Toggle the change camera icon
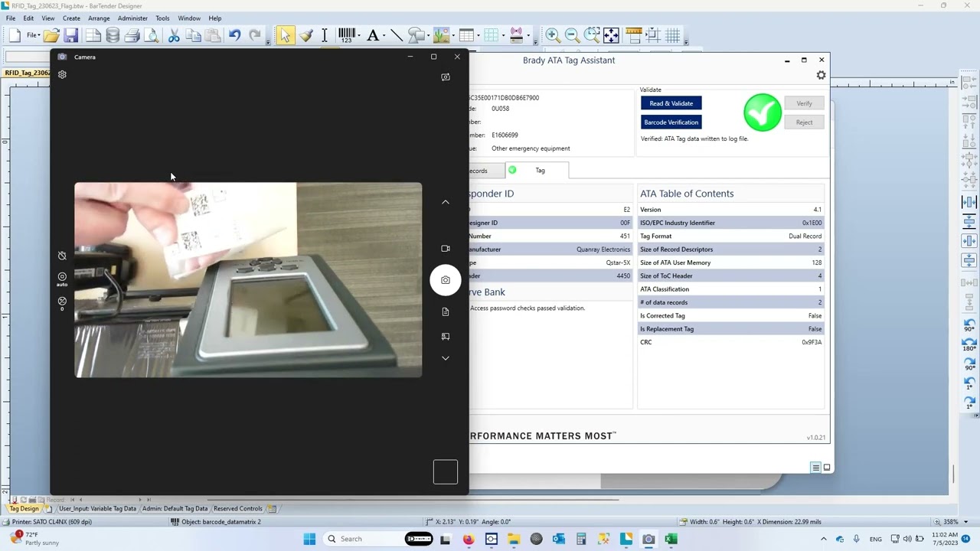 [446, 77]
